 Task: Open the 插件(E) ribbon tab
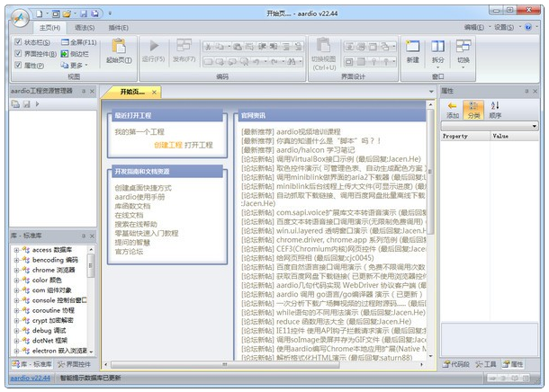(x=118, y=28)
